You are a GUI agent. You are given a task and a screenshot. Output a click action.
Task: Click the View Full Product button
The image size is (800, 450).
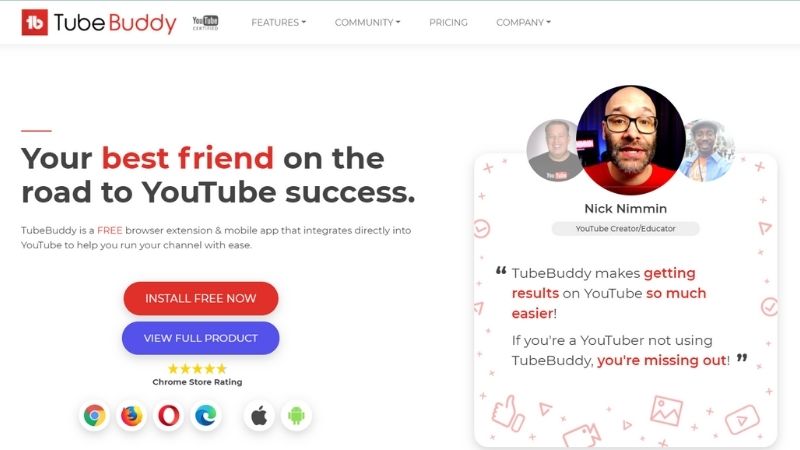[201, 338]
